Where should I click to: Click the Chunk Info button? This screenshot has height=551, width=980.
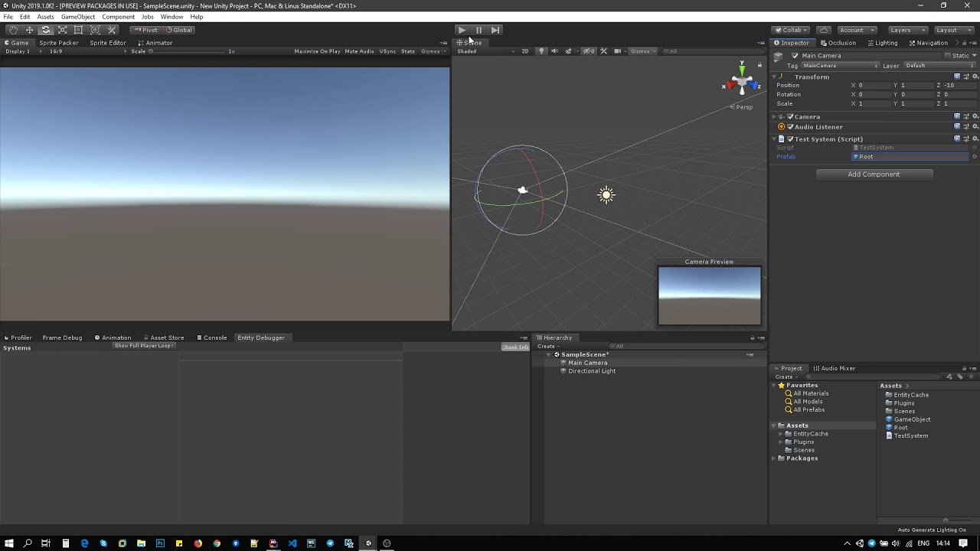coord(515,347)
